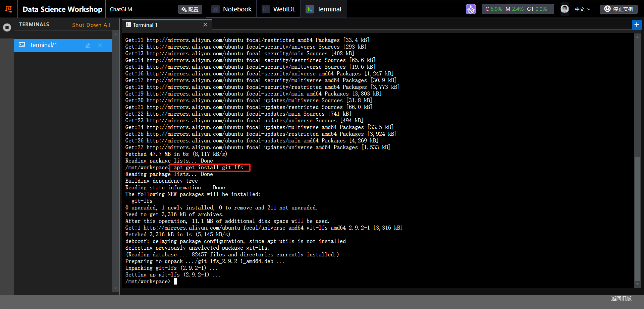
Task: Click the terminal output scroll-down arrow
Action: coord(637,284)
